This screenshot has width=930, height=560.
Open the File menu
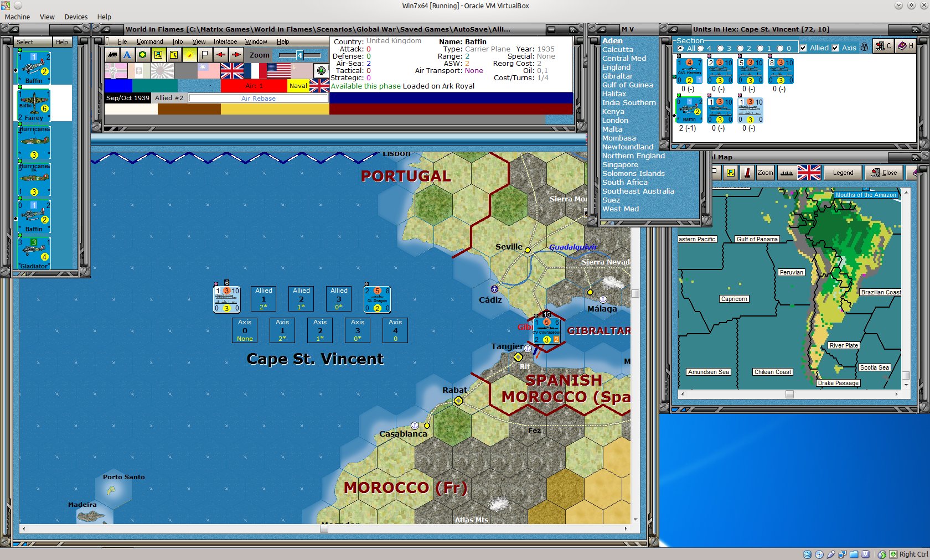pos(122,42)
